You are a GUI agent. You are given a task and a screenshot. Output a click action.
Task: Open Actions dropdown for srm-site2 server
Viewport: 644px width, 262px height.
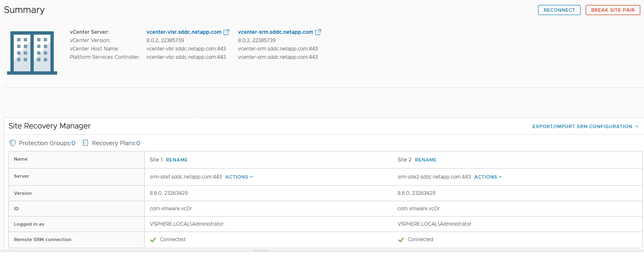488,177
